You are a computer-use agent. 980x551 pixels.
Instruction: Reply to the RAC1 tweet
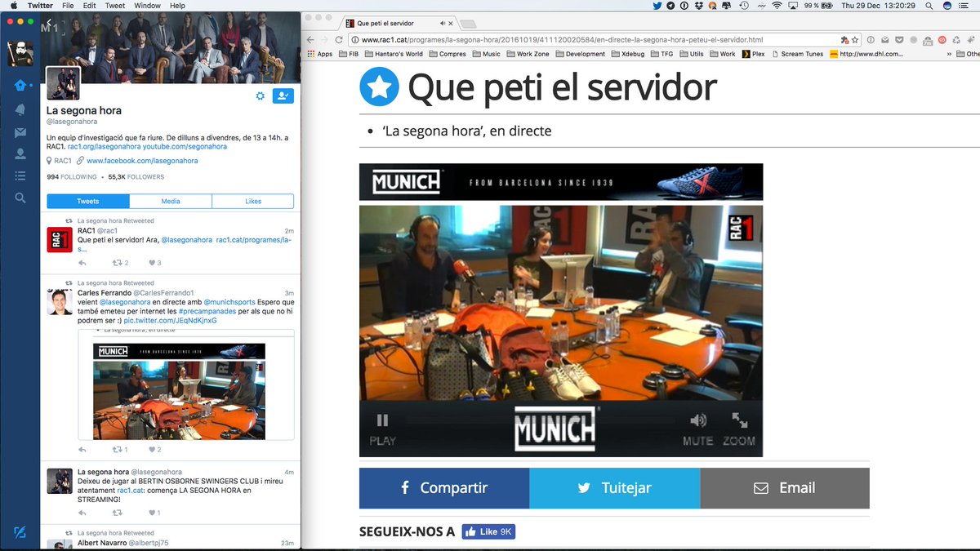[x=82, y=263]
